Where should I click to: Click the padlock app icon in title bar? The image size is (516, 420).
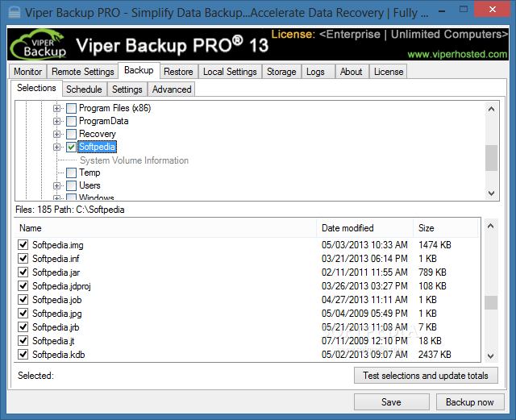(15, 13)
